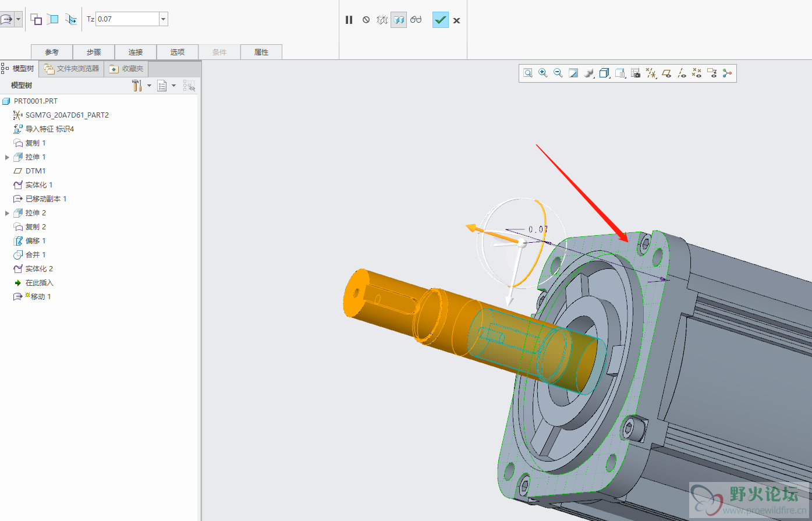This screenshot has height=521, width=812.
Task: Switch to unattached wireframe preview icon
Action: coord(382,20)
